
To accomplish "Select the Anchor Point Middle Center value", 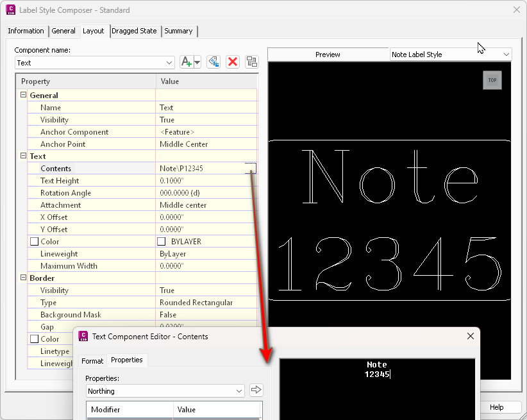I will [206, 144].
